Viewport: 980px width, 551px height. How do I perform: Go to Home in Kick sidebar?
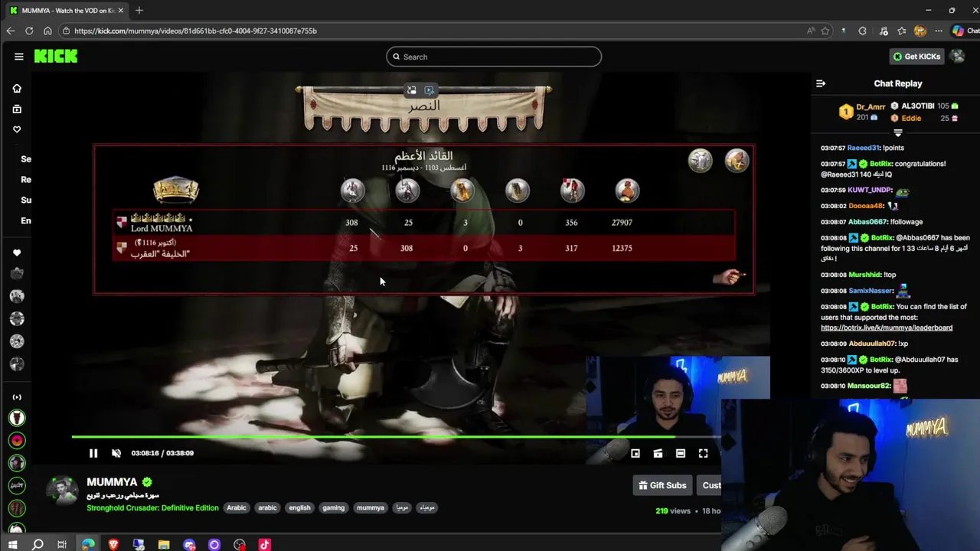[x=17, y=88]
